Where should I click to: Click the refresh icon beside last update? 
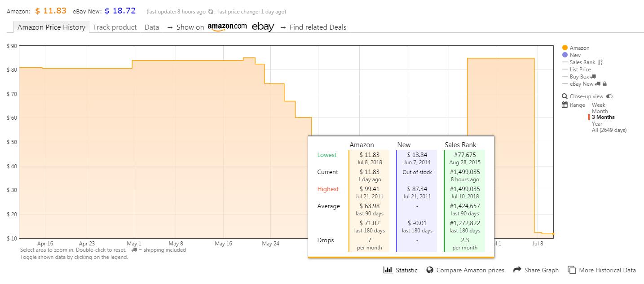point(211,12)
